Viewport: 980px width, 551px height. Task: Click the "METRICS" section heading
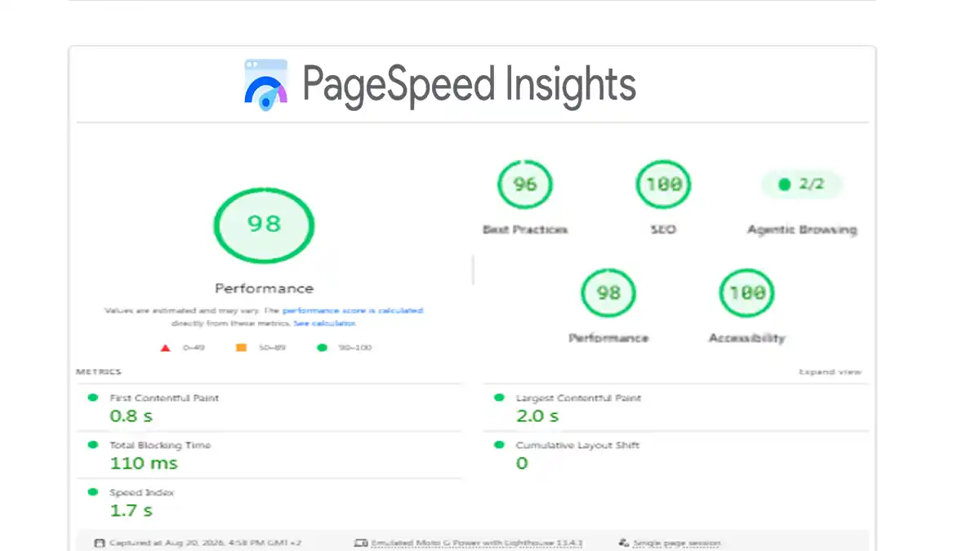99,372
